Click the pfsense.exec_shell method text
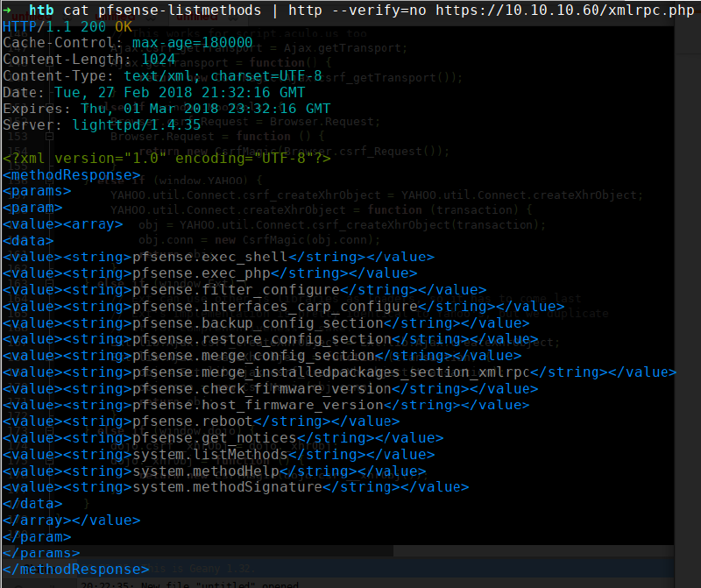This screenshot has height=588, width=701. [x=209, y=257]
